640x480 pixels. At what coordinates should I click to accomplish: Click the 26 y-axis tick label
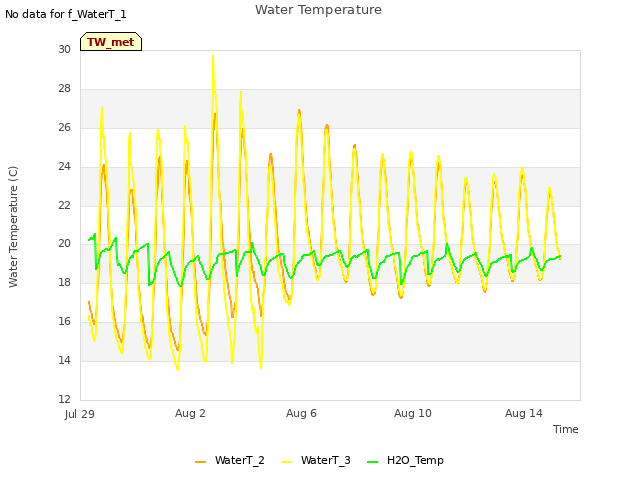pos(64,127)
